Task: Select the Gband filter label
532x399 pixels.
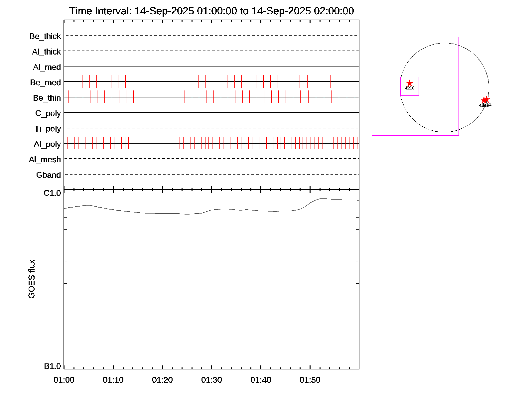Action: tap(49, 175)
